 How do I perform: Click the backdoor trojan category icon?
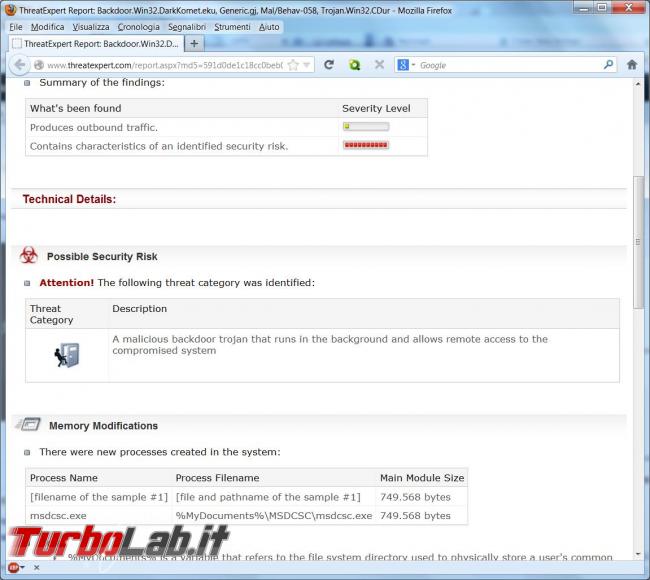pyautogui.click(x=67, y=355)
